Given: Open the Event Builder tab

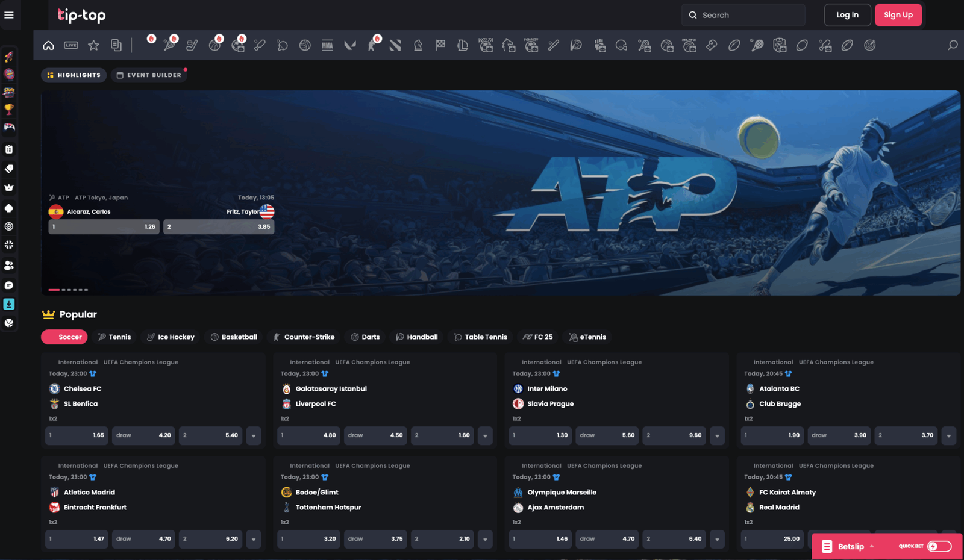Looking at the screenshot, I should pyautogui.click(x=149, y=75).
